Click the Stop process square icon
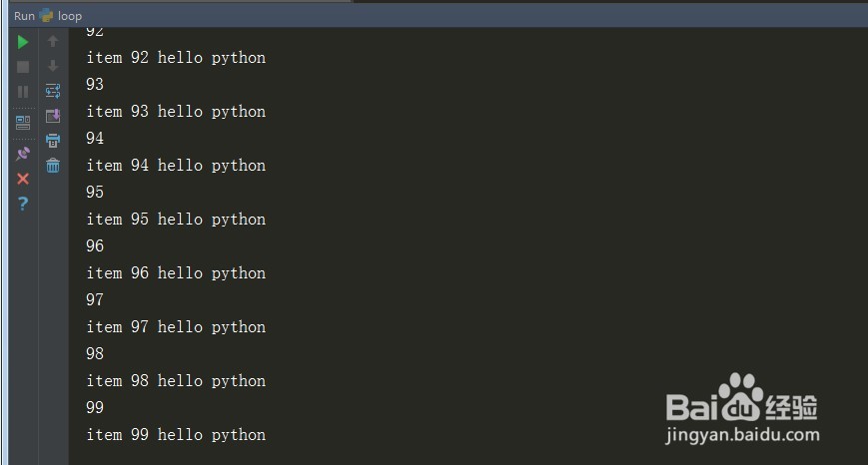868x465 pixels. coord(23,67)
